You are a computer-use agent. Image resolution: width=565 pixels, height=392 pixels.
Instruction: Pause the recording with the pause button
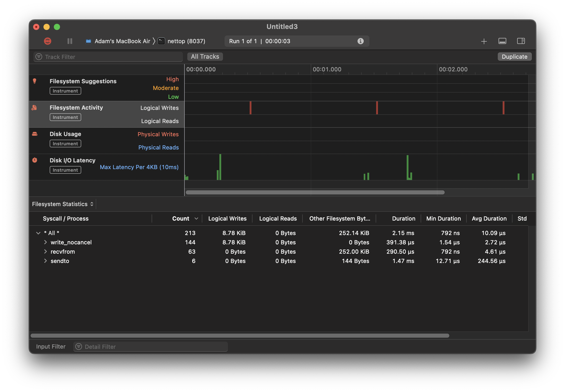[x=70, y=41]
